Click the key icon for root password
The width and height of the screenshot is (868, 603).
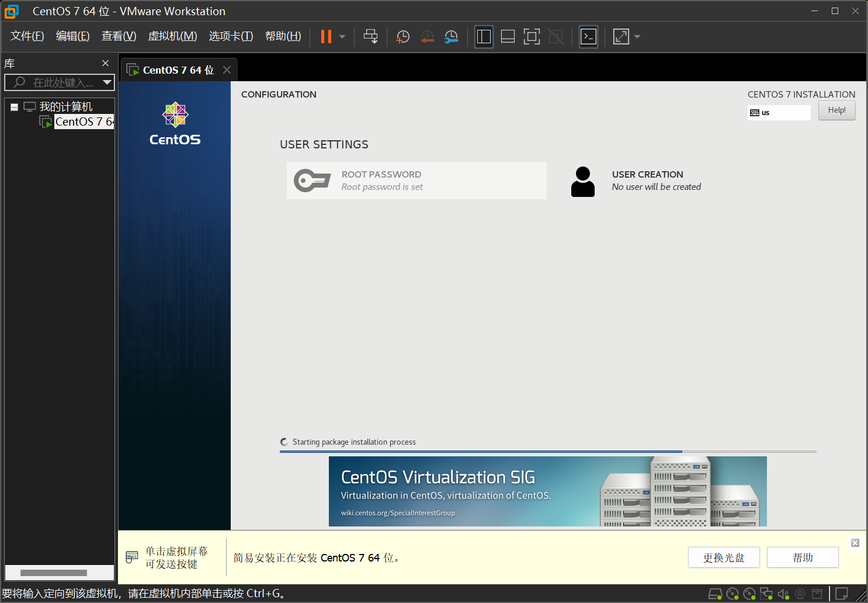(312, 181)
